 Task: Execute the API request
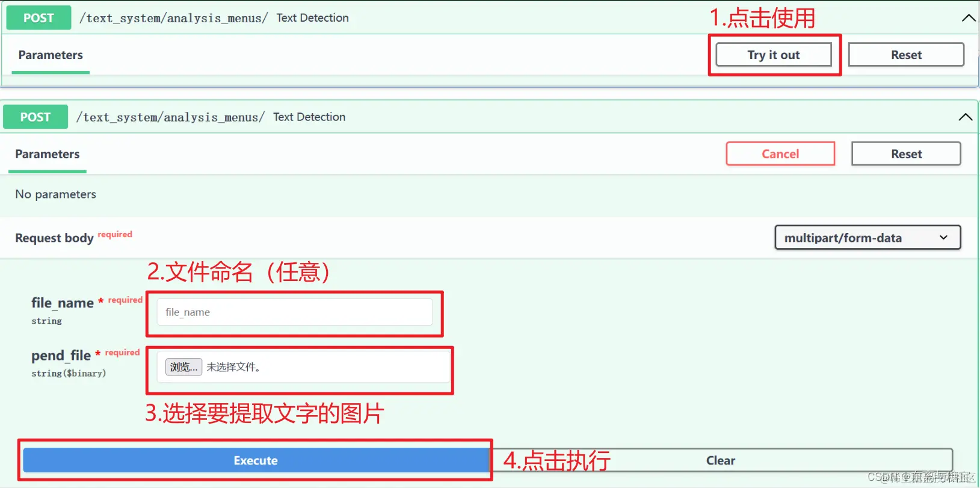256,460
